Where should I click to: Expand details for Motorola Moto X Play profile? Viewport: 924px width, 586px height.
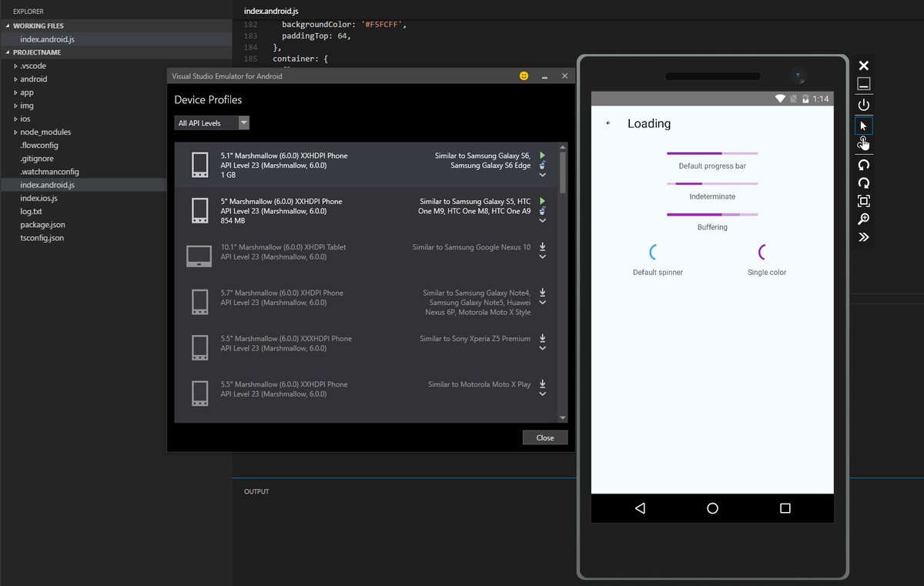[543, 394]
